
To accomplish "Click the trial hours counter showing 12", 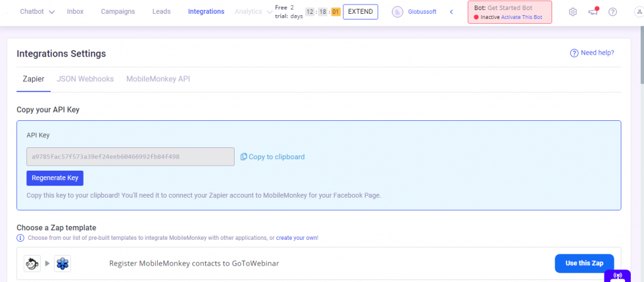I will coord(309,12).
